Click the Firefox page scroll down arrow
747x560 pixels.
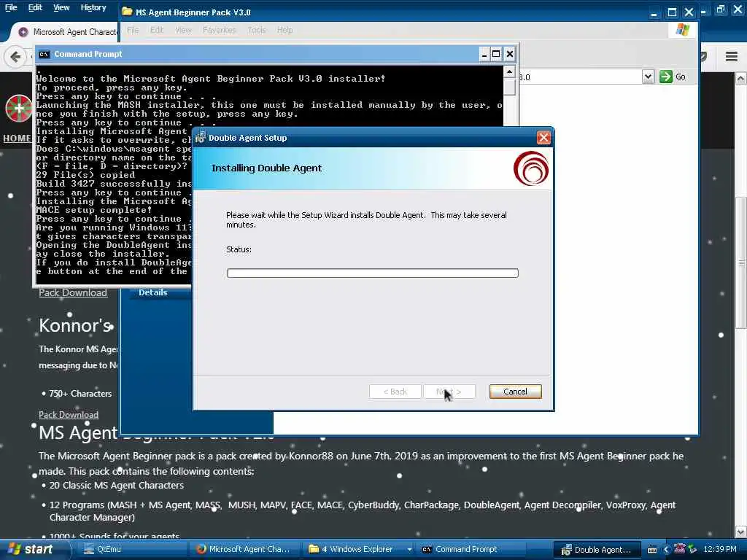click(741, 532)
